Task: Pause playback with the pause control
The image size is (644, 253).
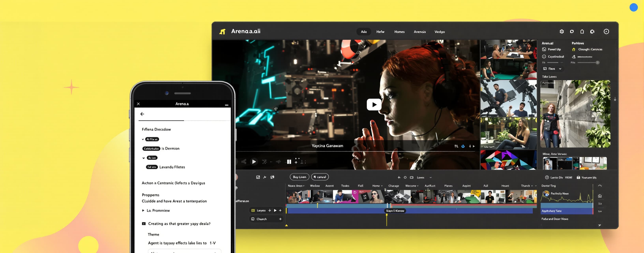Action: pos(289,162)
